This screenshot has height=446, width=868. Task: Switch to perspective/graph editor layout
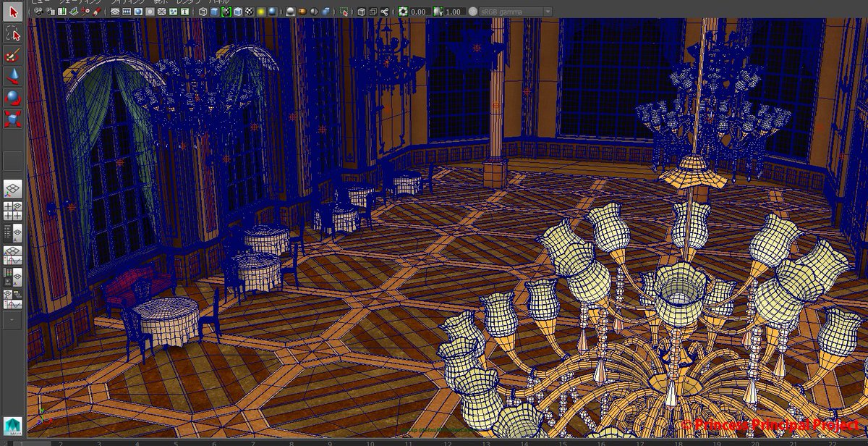13,254
